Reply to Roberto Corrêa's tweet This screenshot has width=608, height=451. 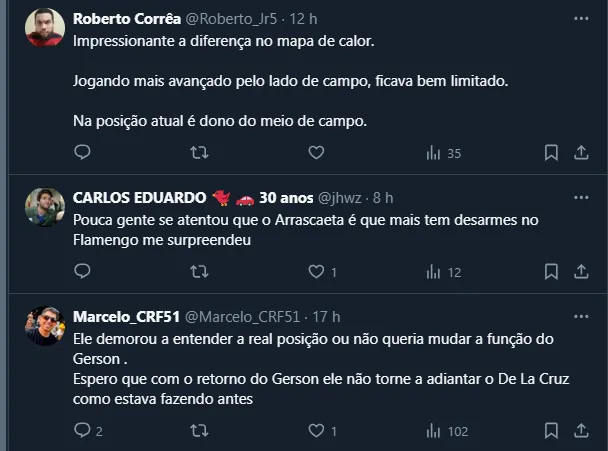pos(83,153)
